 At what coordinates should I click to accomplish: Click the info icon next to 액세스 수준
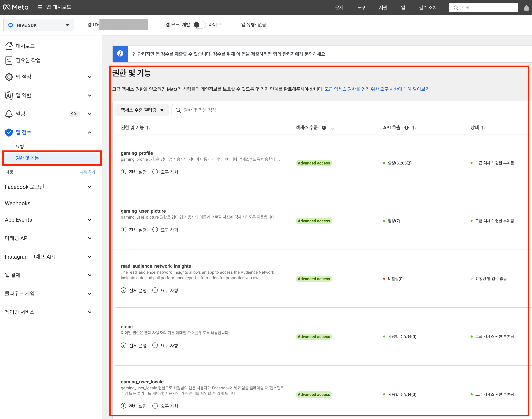pos(324,128)
